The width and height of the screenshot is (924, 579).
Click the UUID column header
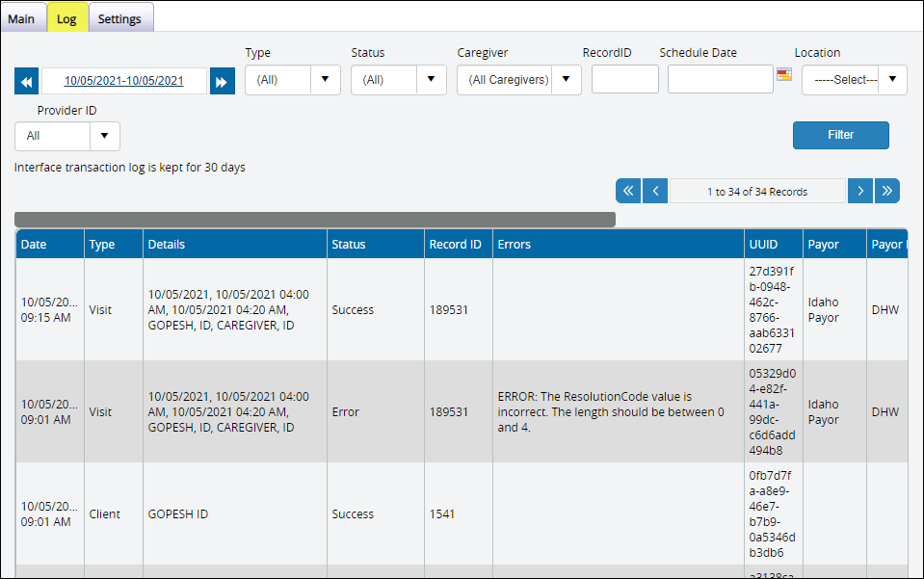tap(774, 245)
